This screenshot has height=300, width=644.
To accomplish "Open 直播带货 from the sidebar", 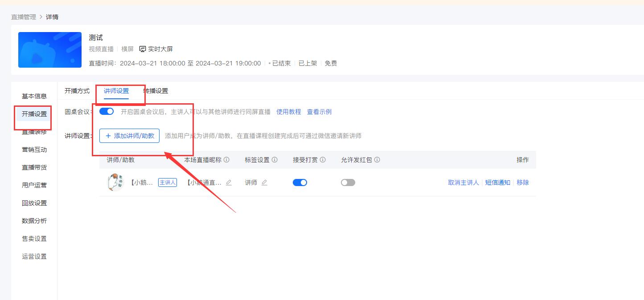I will (34, 167).
